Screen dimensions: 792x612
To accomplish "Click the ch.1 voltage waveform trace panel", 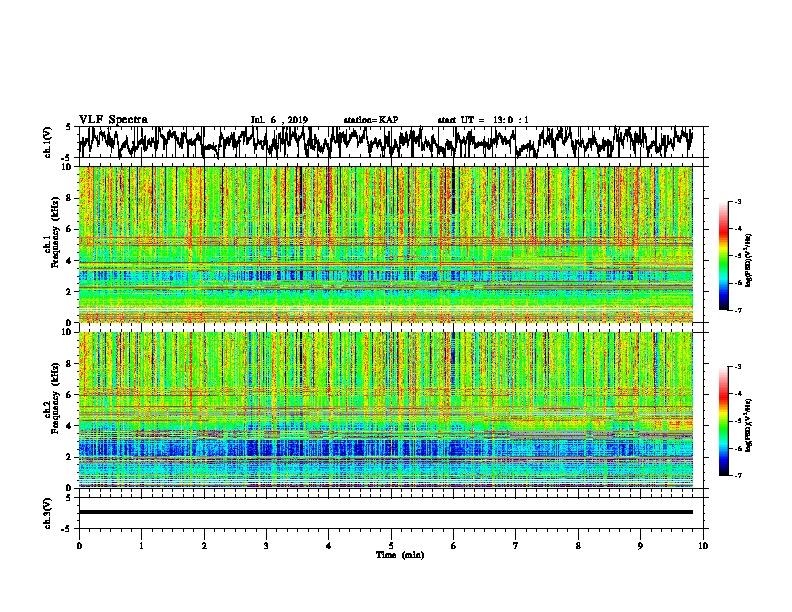I will point(391,142).
